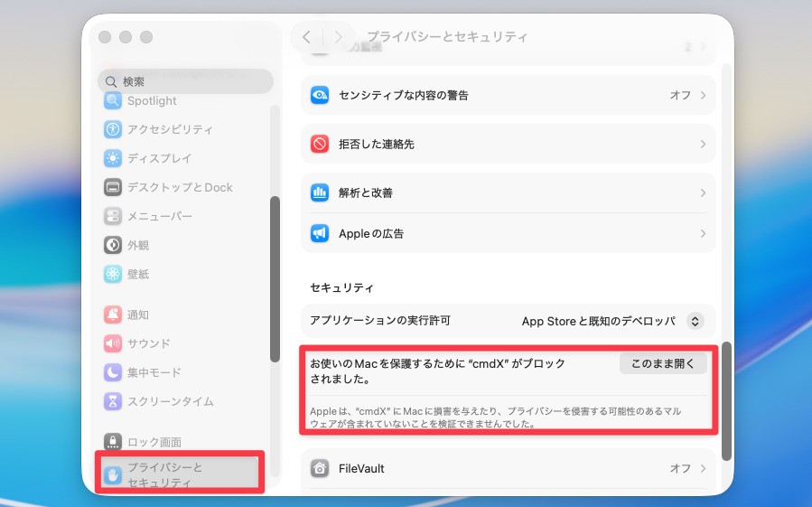Click the このまま開く button
The width and height of the screenshot is (812, 507).
click(x=663, y=363)
